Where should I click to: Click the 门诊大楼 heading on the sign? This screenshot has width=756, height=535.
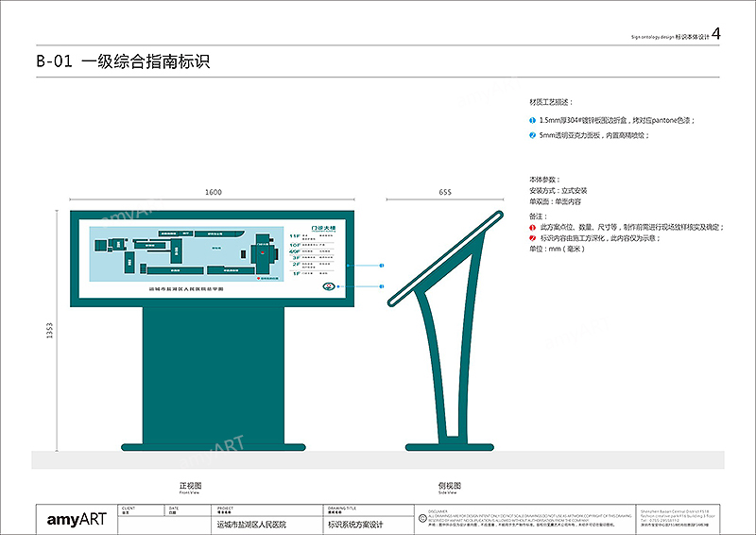coord(323,229)
